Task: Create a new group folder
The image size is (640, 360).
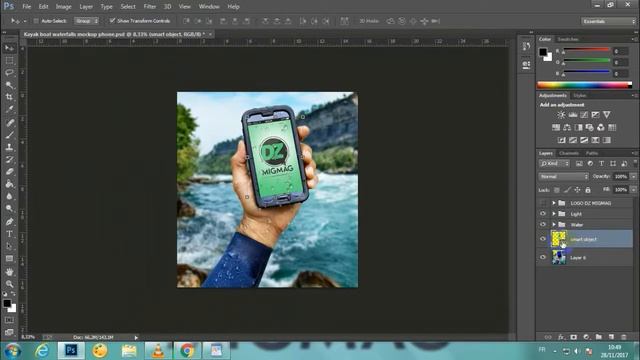Action: [598, 337]
